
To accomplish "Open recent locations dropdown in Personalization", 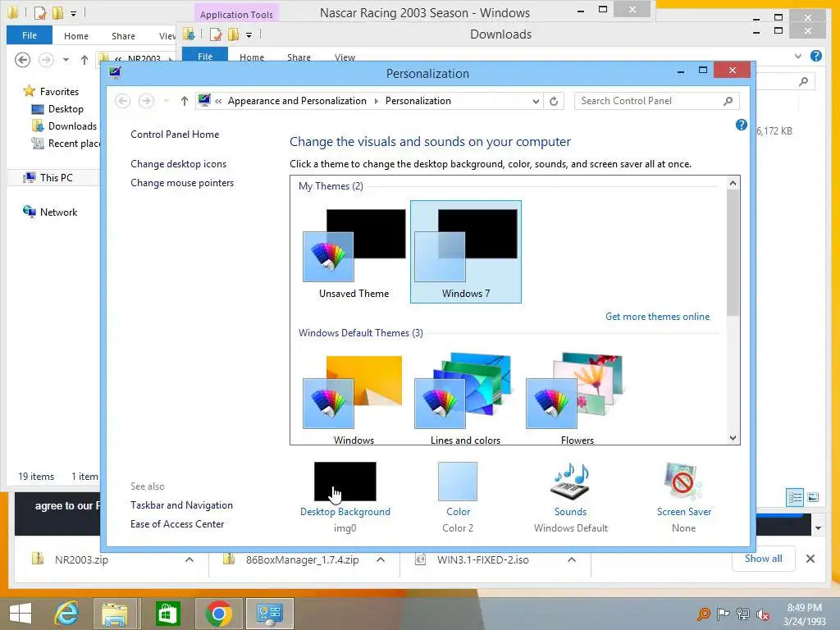I will pos(166,101).
